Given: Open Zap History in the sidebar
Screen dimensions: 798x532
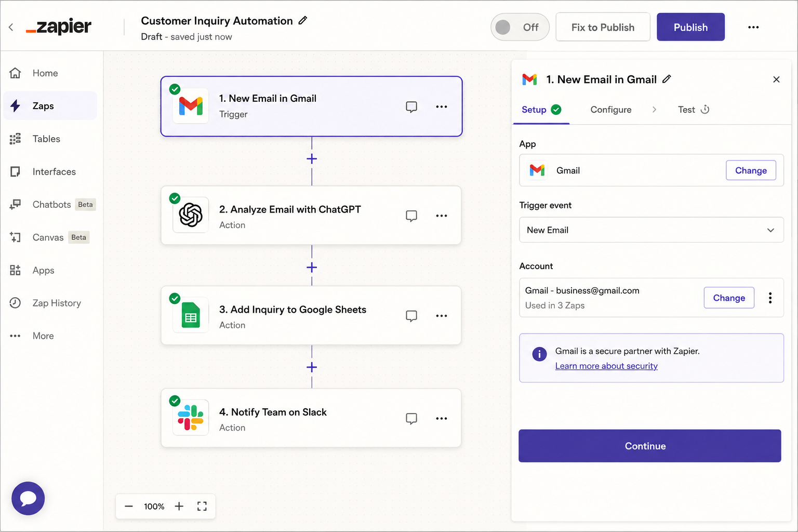Looking at the screenshot, I should (50, 303).
